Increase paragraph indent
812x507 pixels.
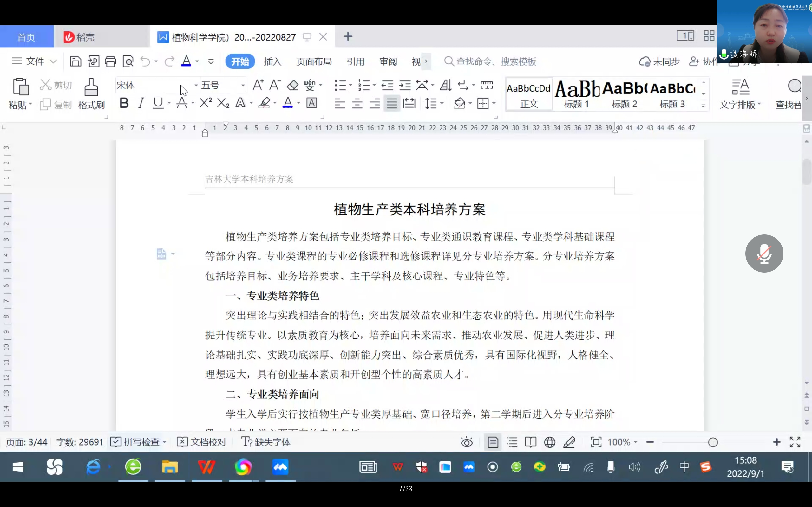click(x=405, y=85)
